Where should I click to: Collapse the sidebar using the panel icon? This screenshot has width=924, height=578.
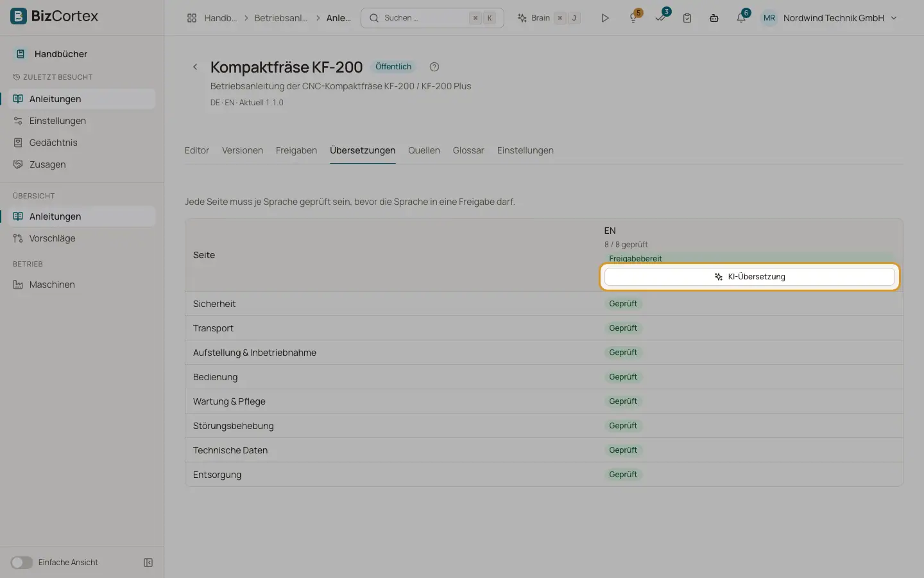pos(148,563)
